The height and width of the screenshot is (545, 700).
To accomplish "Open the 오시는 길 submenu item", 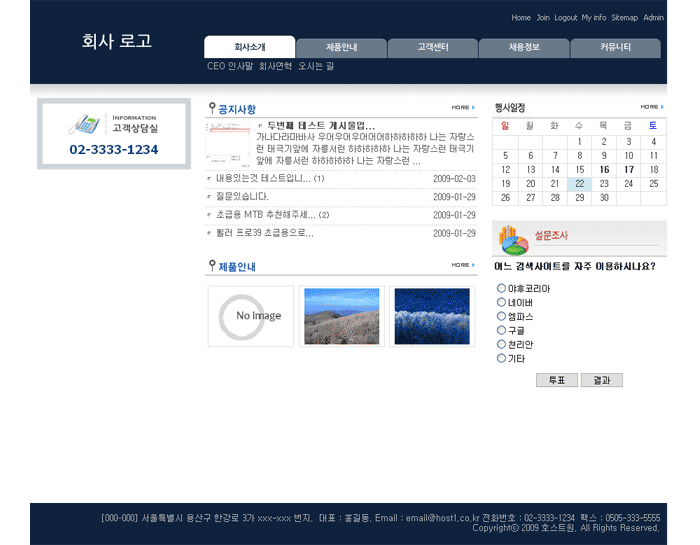I will (x=316, y=66).
